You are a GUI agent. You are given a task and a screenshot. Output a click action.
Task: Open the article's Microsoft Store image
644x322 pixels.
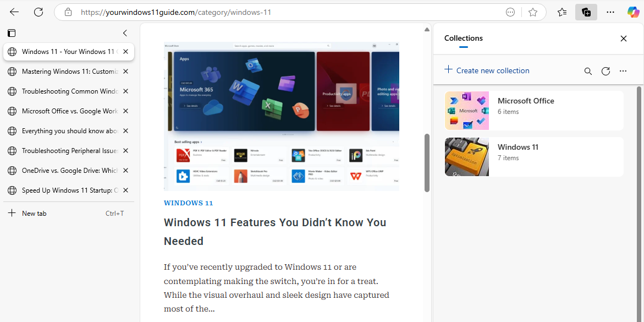pyautogui.click(x=282, y=116)
